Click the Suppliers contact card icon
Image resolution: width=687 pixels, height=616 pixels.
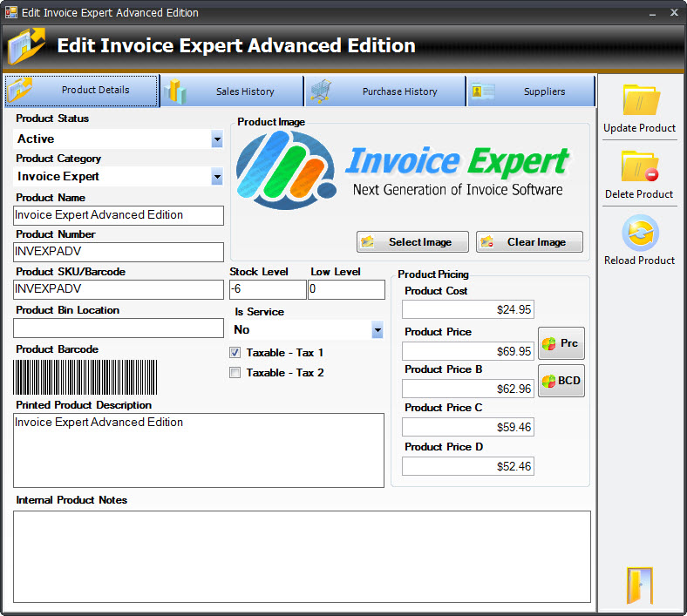point(483,91)
